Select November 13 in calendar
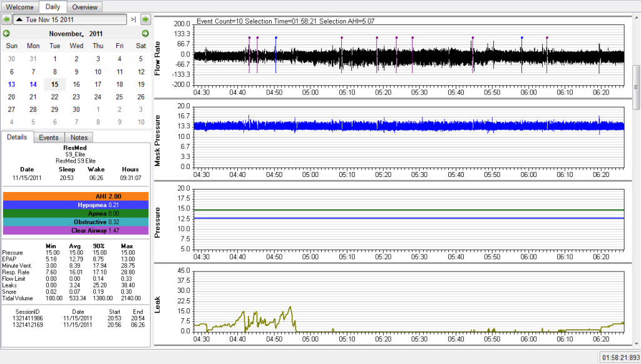641x364 pixels. [x=12, y=84]
